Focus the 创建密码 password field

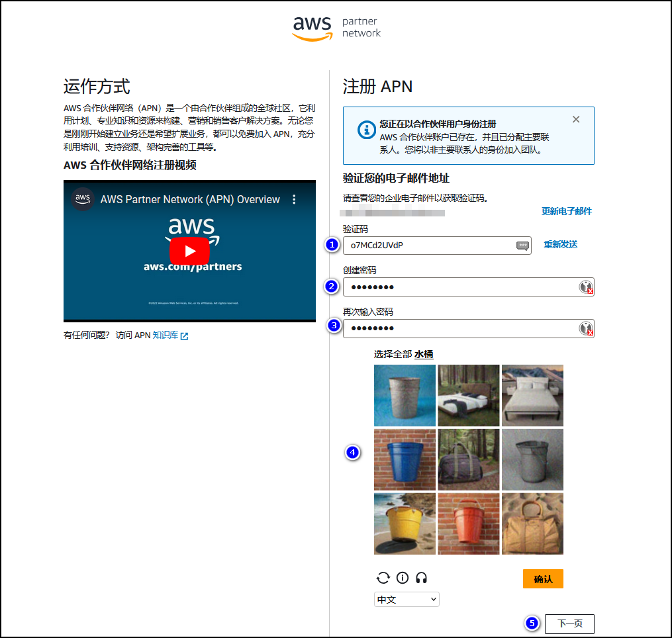469,287
